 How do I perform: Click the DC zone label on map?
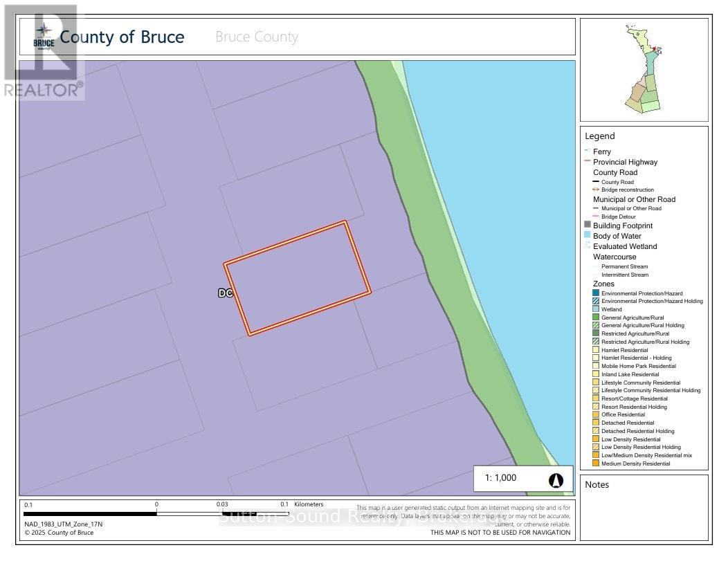click(226, 293)
